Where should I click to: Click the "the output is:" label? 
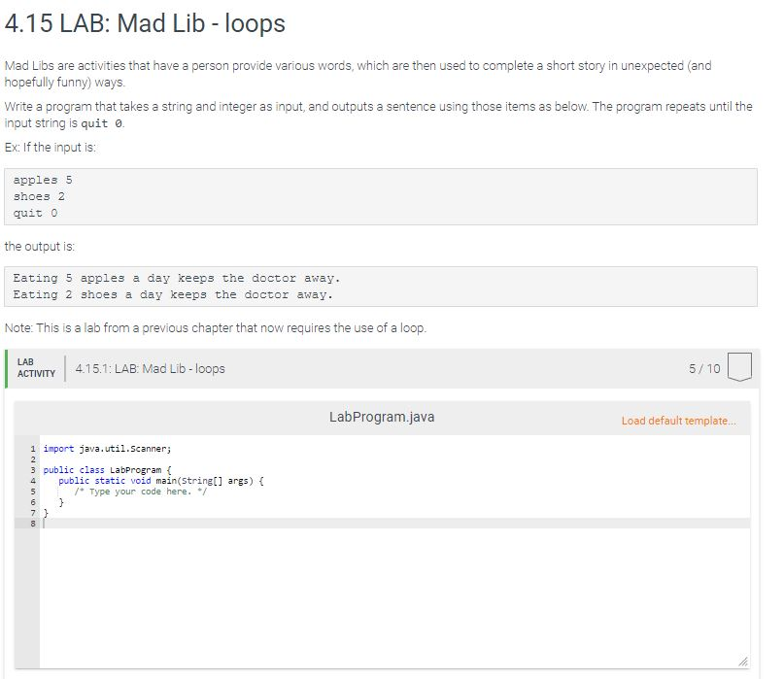40,247
